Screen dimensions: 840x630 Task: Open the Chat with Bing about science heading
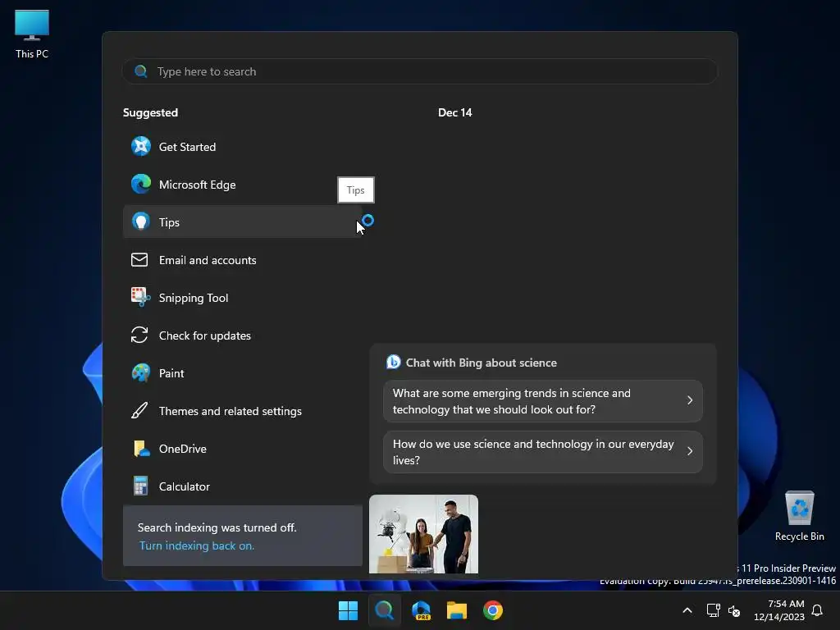481,363
